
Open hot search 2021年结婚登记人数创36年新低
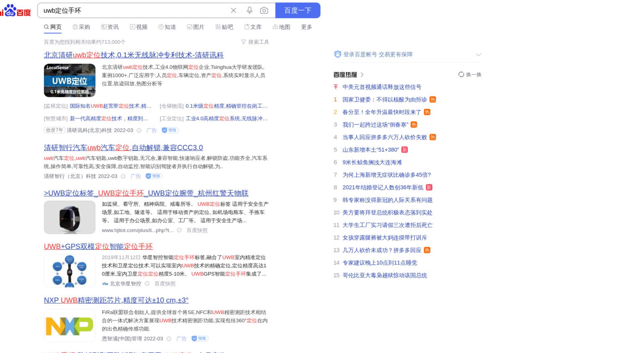coord(383,188)
